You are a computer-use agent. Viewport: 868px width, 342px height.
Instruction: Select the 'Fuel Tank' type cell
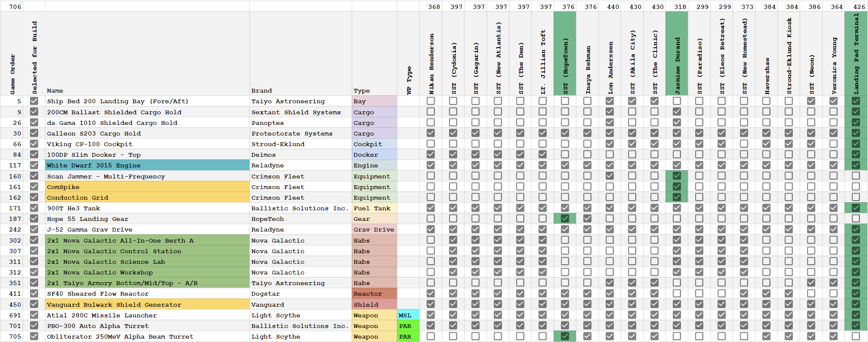(375, 208)
